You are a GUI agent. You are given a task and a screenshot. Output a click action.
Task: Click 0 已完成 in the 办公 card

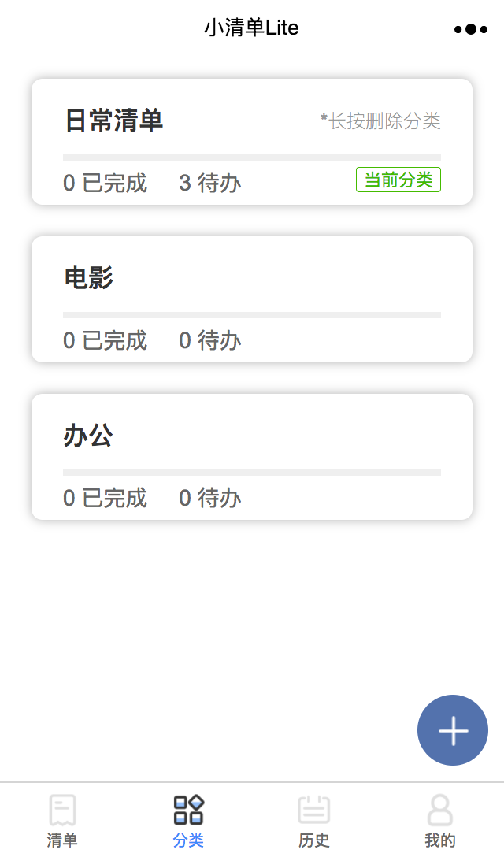point(105,498)
